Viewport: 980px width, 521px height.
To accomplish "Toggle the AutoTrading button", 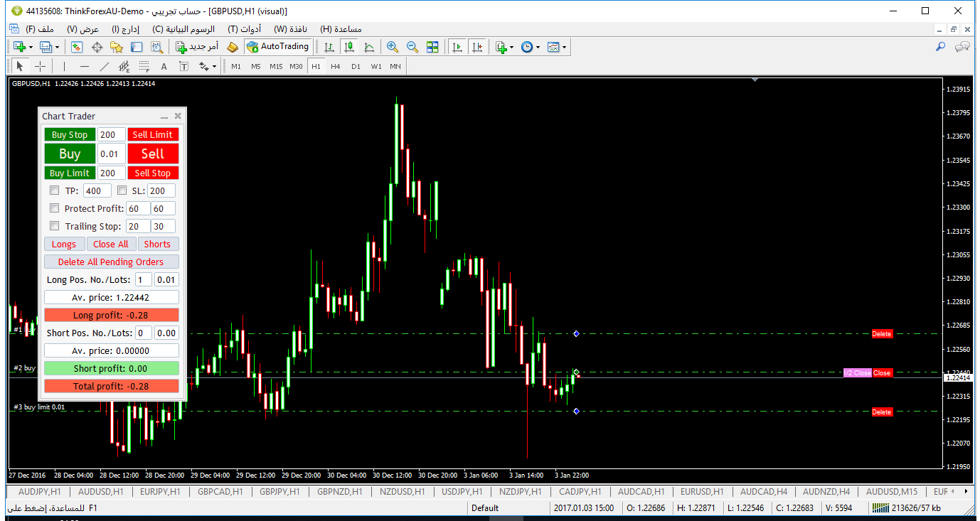I will click(x=277, y=47).
